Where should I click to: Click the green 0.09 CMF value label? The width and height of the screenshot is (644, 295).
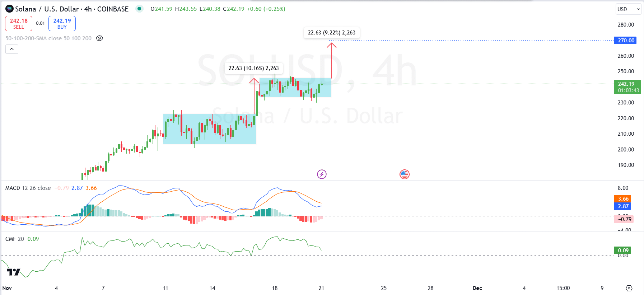coord(623,250)
